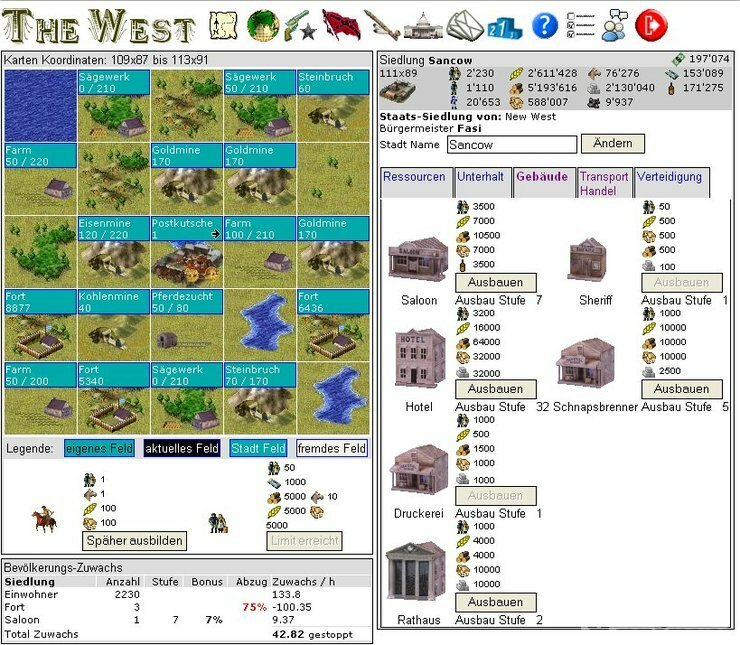Click the revolver and sheriff star icon
Screen dimensions: 740x645
pos(300,26)
